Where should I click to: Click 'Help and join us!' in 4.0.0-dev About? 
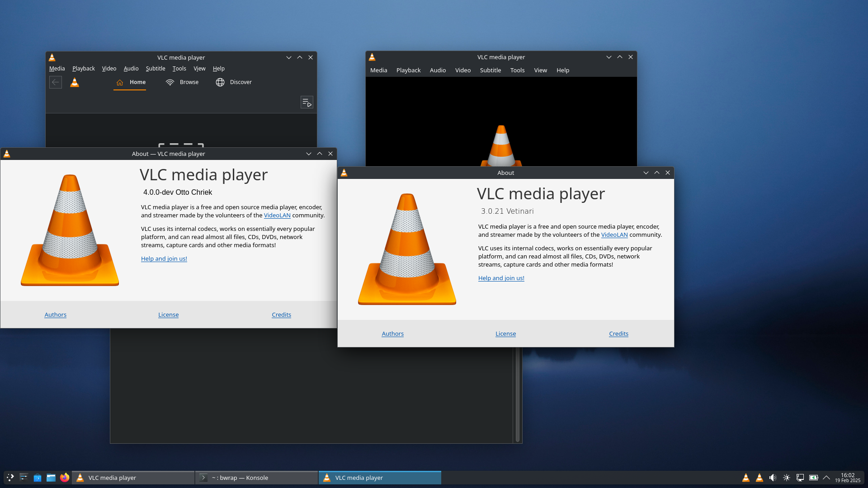tap(164, 259)
